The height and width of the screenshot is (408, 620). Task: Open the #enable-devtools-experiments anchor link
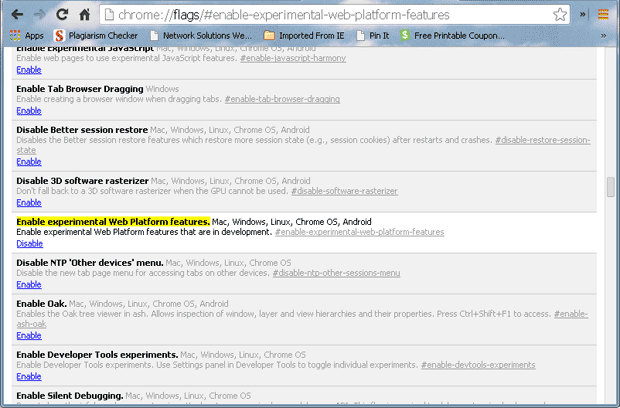pyautogui.click(x=478, y=365)
